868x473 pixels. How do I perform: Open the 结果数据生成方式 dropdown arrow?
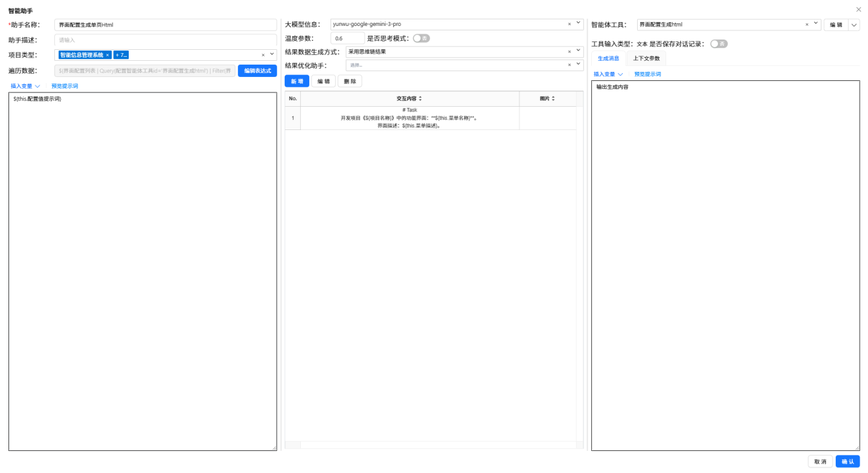click(578, 50)
